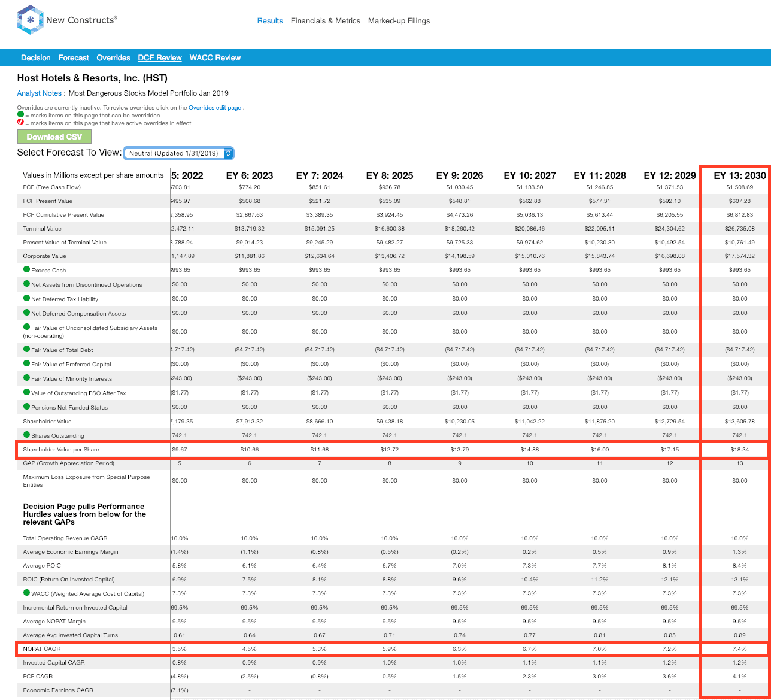This screenshot has height=700, width=771.
Task: Click Present Value of Terminal Value $10,761.49
Action: pos(740,242)
